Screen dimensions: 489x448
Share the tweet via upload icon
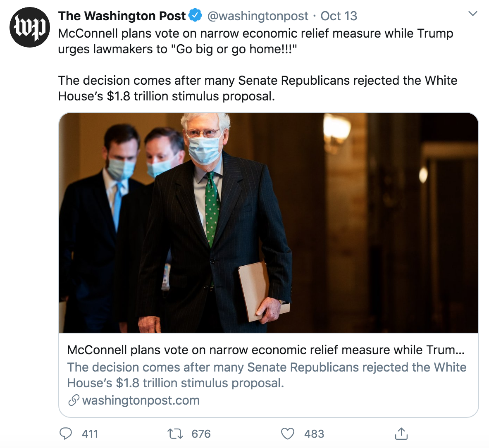[401, 434]
